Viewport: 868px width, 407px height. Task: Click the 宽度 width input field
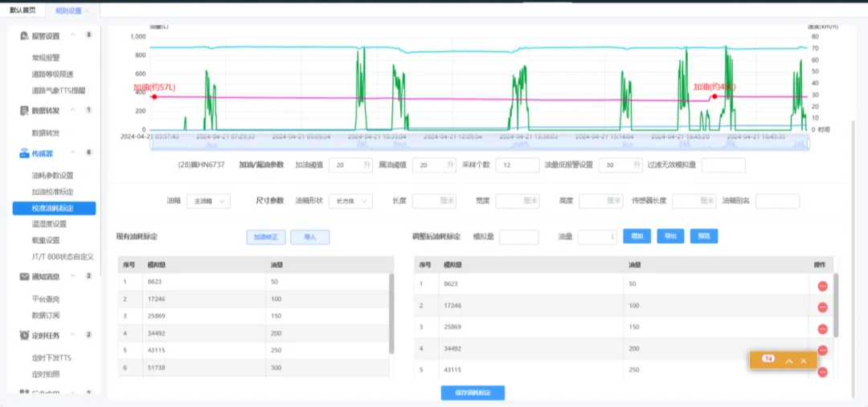(x=518, y=201)
